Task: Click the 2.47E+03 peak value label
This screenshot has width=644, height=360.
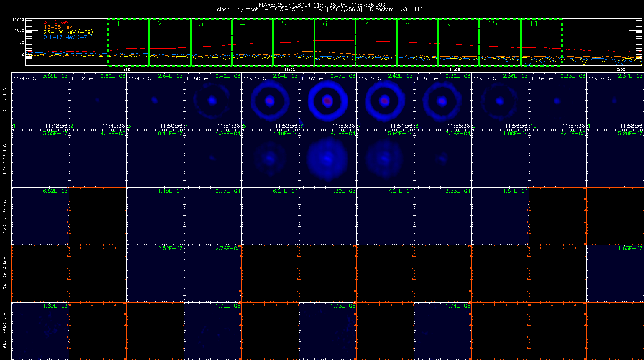Action: point(343,76)
